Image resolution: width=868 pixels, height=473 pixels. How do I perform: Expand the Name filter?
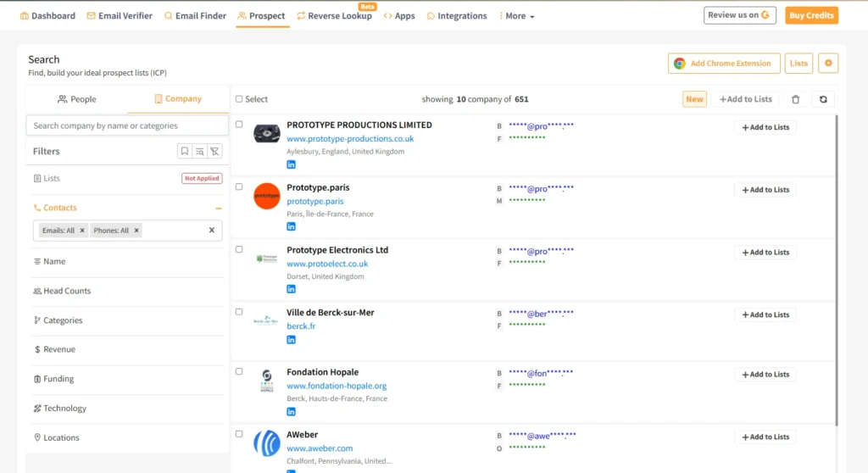(x=127, y=261)
